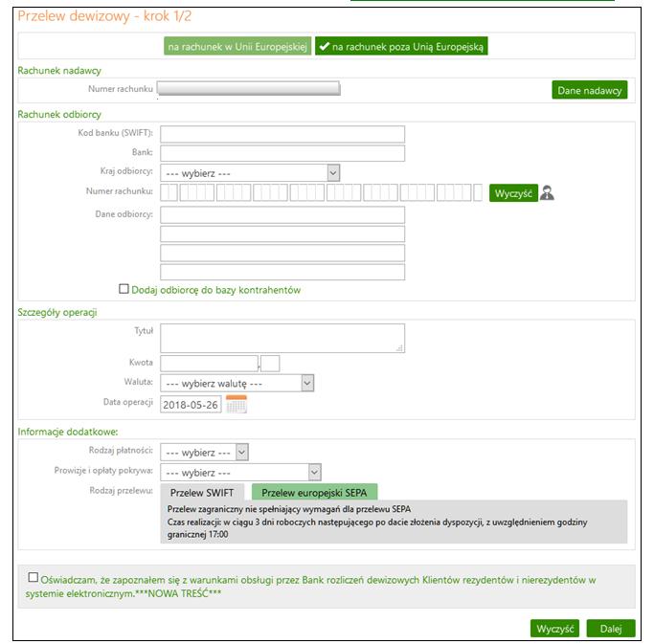
Task: Expand the 'Rodzaj płatności' dropdown
Action: tap(204, 452)
